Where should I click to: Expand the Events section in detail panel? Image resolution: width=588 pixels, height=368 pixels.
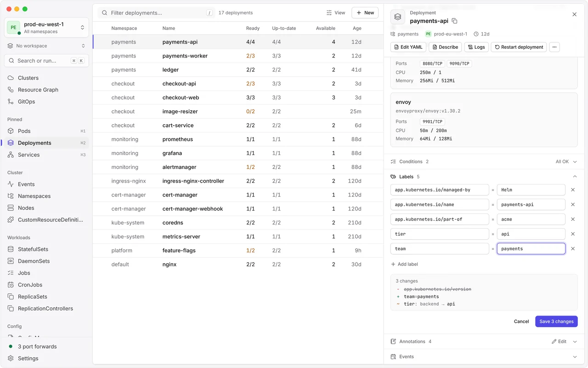pos(484,356)
